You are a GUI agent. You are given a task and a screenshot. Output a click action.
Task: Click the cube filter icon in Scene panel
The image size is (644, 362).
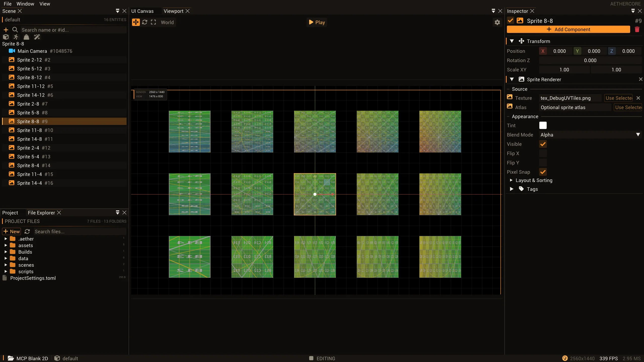6,37
